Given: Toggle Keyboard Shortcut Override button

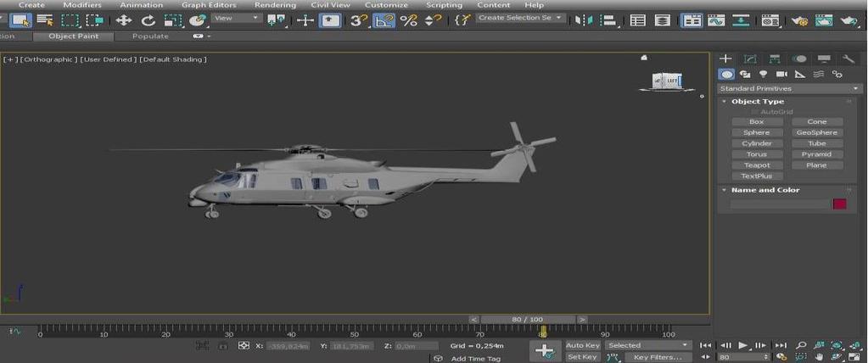Looking at the screenshot, I should click(x=330, y=20).
